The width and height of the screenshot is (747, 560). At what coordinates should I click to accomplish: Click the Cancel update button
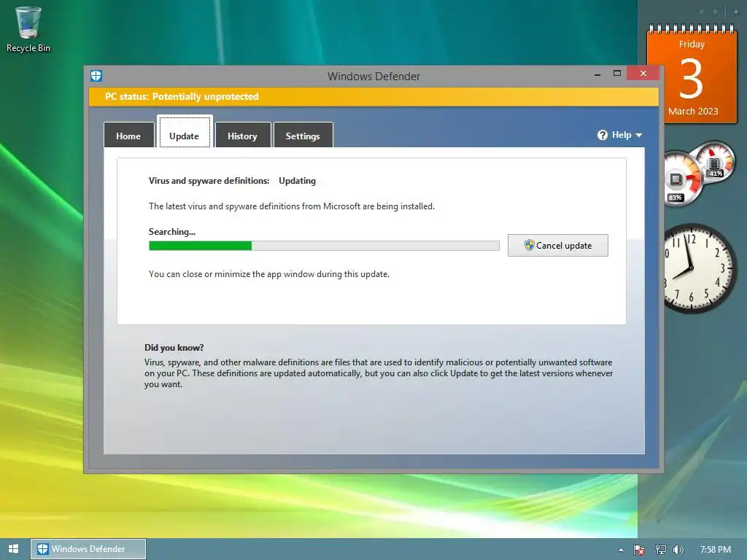point(558,245)
